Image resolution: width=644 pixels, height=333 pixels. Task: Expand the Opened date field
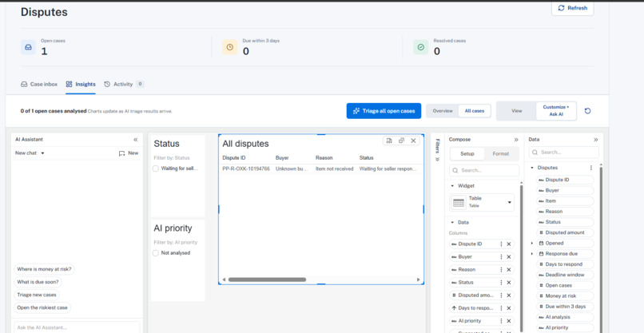pyautogui.click(x=532, y=243)
